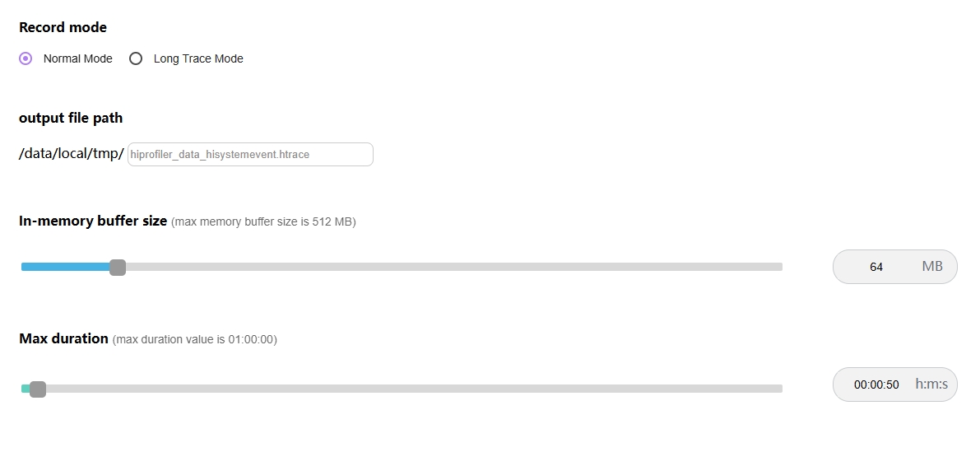Click the Record mode heading
The width and height of the screenshot is (980, 466).
pyautogui.click(x=63, y=27)
